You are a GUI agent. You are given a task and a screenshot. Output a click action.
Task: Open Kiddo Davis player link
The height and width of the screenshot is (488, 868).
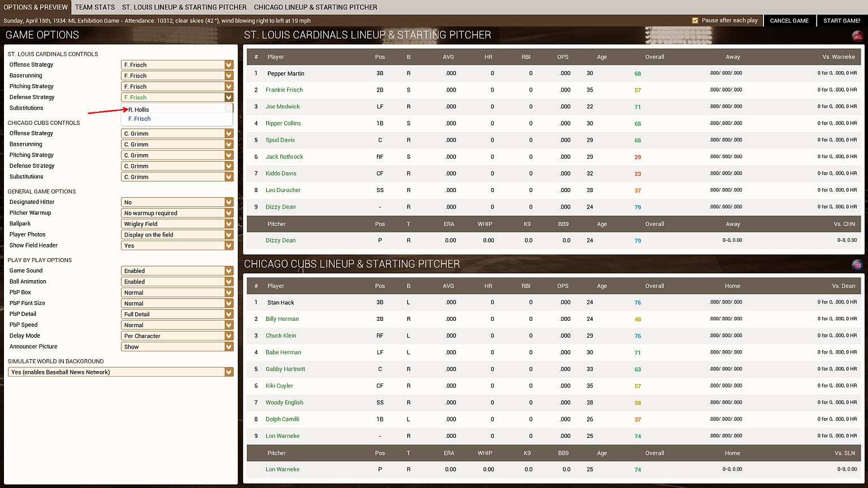click(281, 173)
